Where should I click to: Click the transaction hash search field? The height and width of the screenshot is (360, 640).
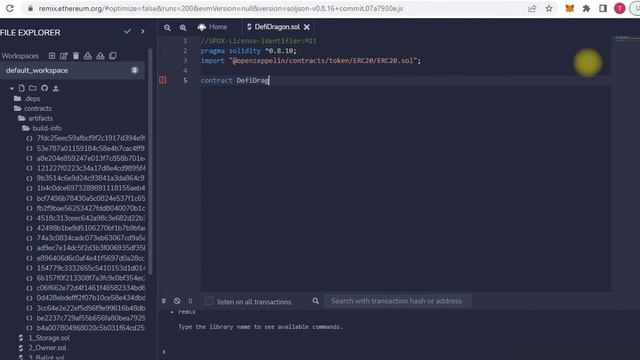pyautogui.click(x=398, y=301)
